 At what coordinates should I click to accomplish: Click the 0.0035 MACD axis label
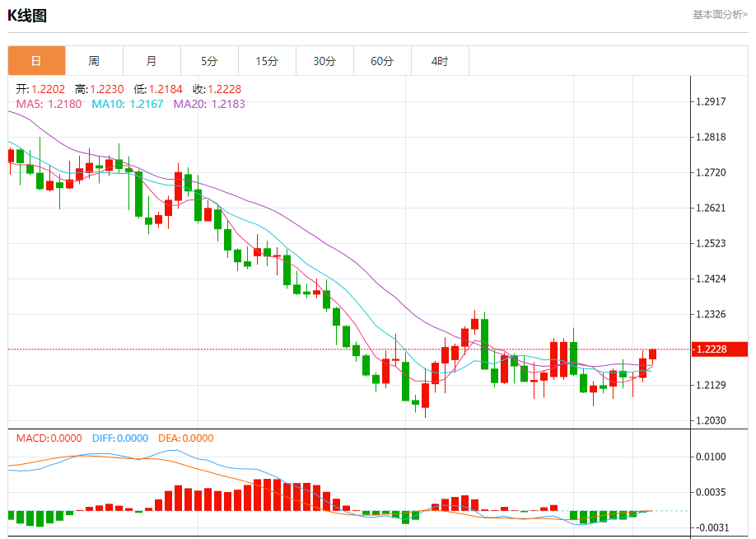pos(711,492)
